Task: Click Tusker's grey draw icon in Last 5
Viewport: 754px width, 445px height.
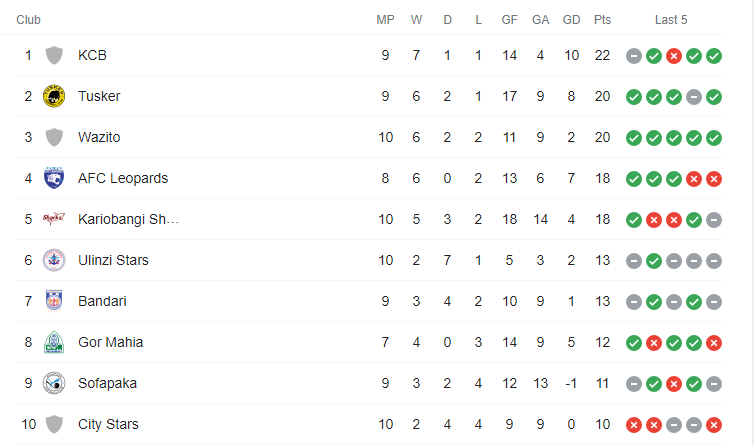Action: [x=694, y=97]
